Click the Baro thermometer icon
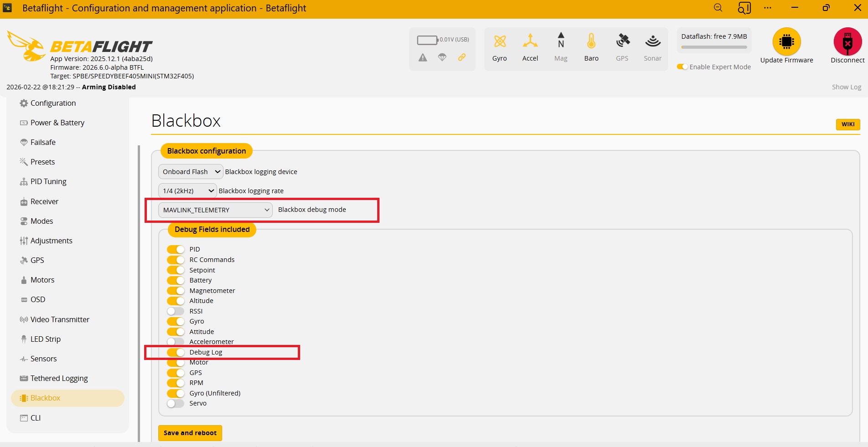 click(591, 41)
